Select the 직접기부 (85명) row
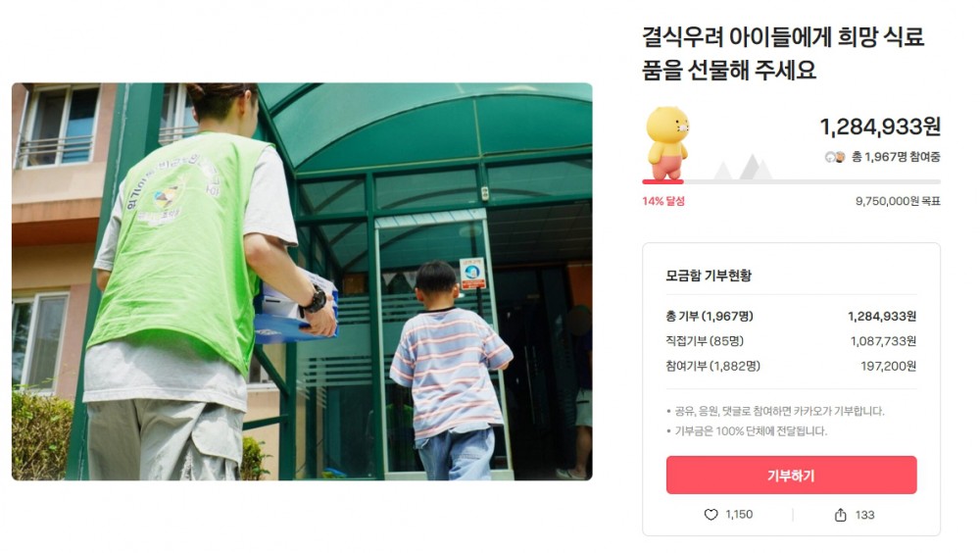This screenshot has width=980, height=553. [x=791, y=341]
